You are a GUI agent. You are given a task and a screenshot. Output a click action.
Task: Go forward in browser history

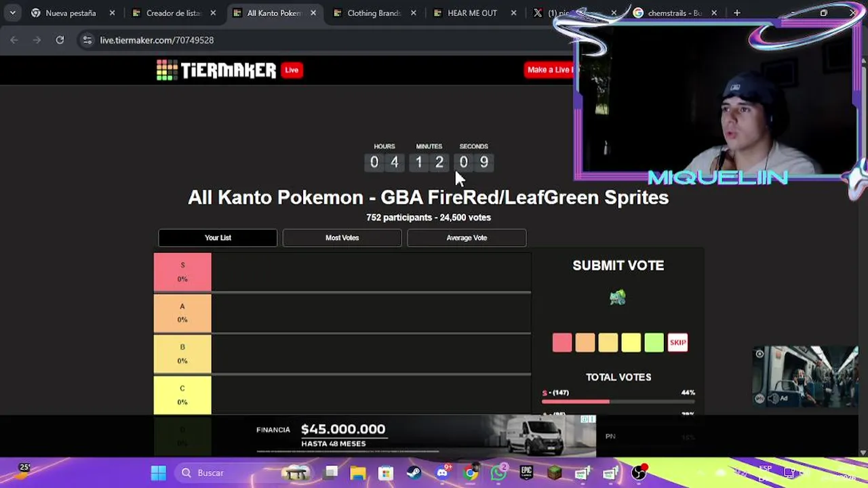[x=37, y=40]
